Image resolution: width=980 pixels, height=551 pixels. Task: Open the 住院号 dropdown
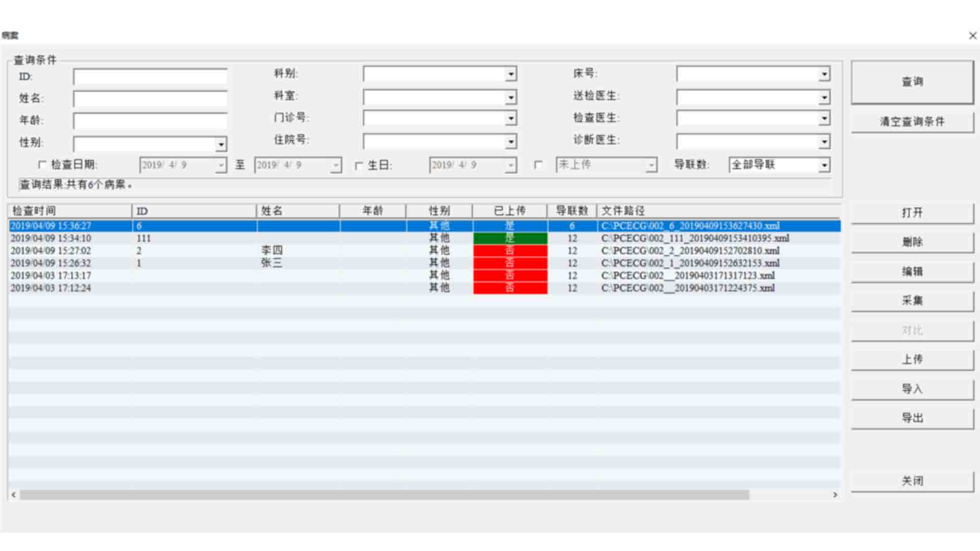click(x=510, y=141)
